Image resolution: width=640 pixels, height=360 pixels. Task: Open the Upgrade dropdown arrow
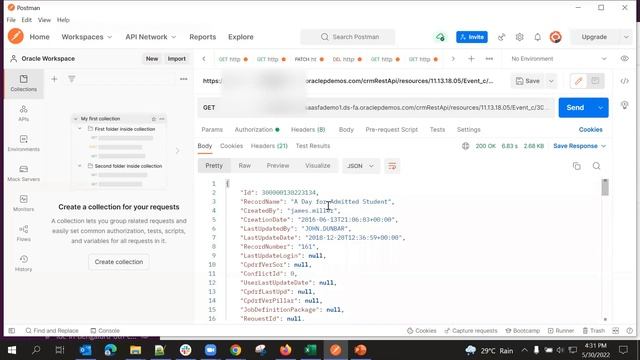click(626, 37)
